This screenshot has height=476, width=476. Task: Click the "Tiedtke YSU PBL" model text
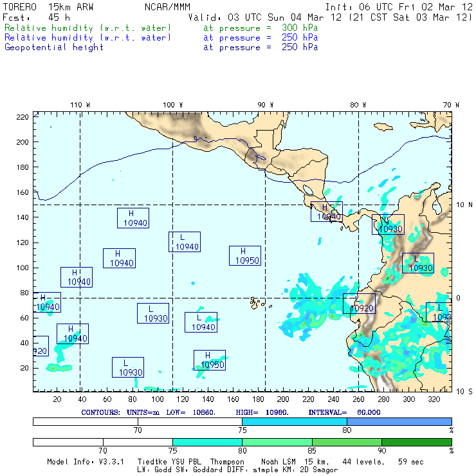[169, 462]
